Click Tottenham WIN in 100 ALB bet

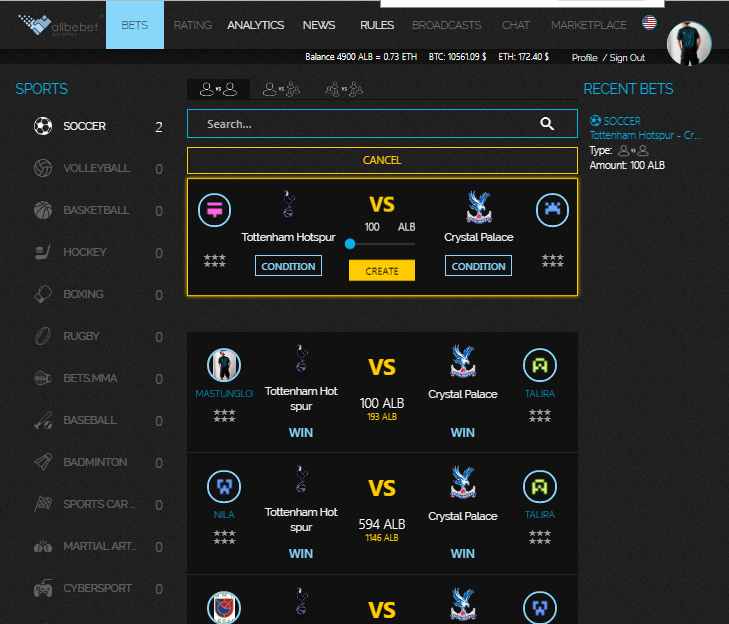(301, 433)
